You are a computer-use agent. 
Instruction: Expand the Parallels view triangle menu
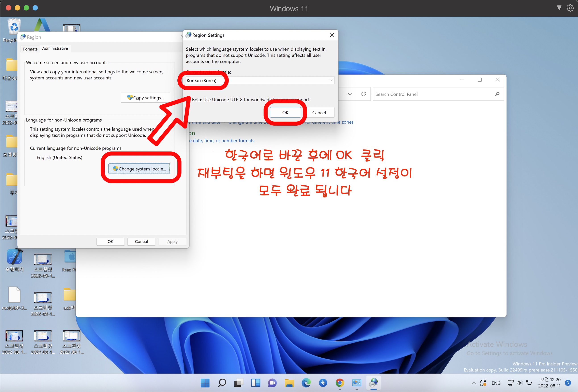[x=559, y=8]
